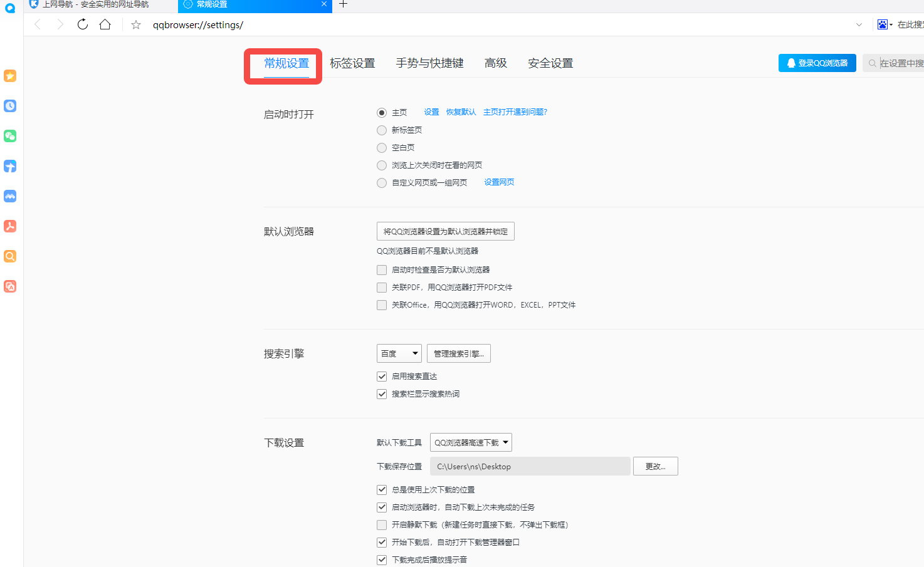Select 主页 startup radio button
The image size is (924, 567).
click(x=382, y=113)
